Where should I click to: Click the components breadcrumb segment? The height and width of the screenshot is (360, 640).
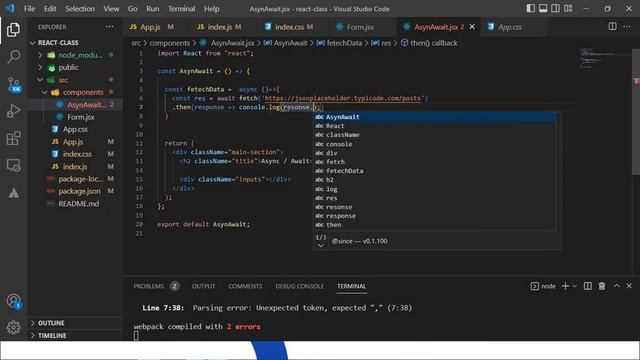point(169,43)
